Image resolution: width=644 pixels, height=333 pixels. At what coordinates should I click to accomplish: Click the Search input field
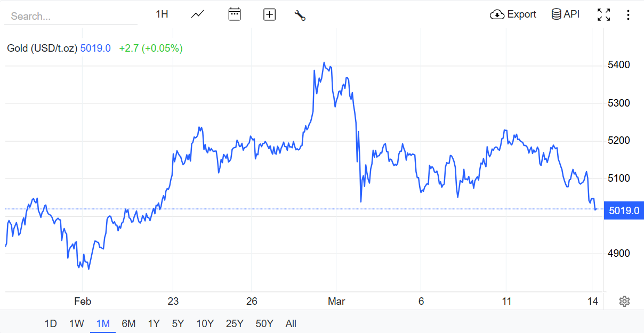coord(70,16)
